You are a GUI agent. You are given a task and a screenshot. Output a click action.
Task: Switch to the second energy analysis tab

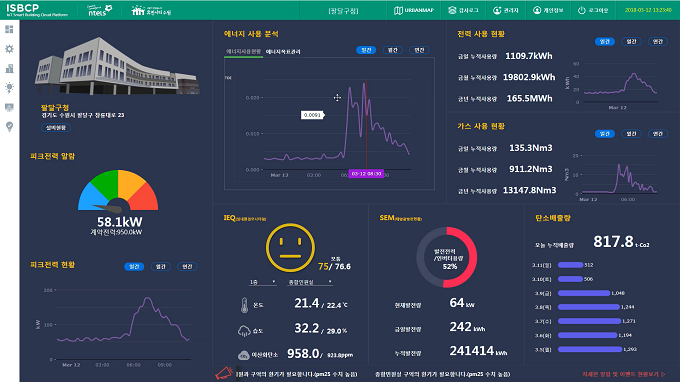(283, 52)
